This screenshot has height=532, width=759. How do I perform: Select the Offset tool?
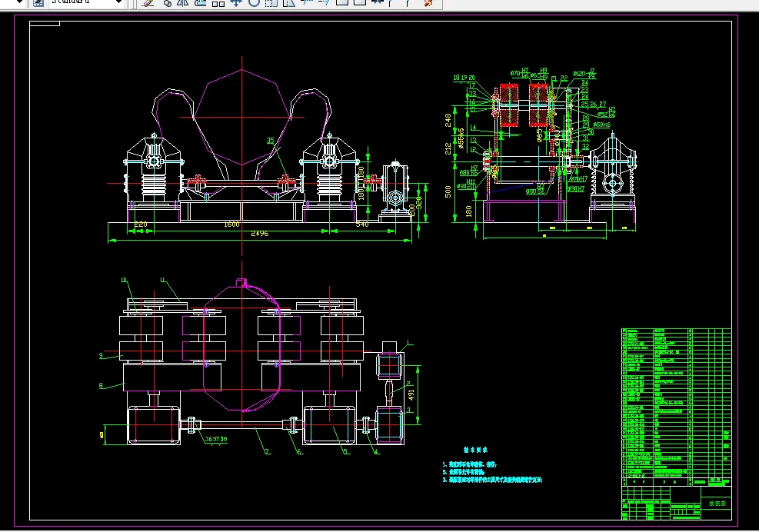click(x=201, y=3)
